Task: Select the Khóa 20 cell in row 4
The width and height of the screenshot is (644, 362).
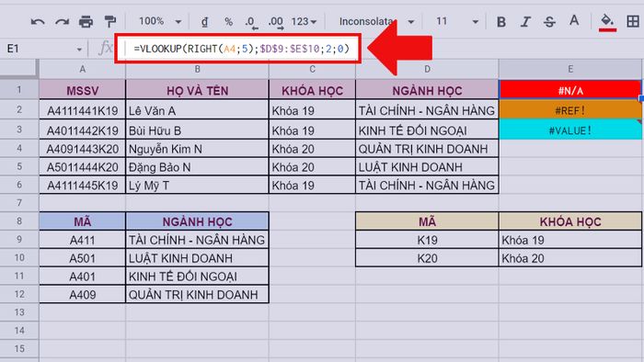Action: pyautogui.click(x=312, y=149)
